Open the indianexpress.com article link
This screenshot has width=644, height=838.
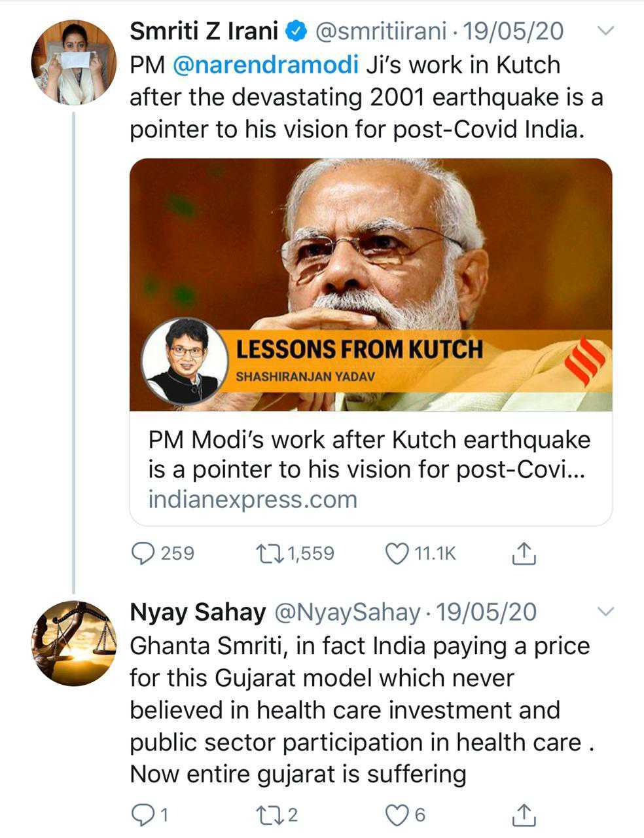(x=253, y=500)
